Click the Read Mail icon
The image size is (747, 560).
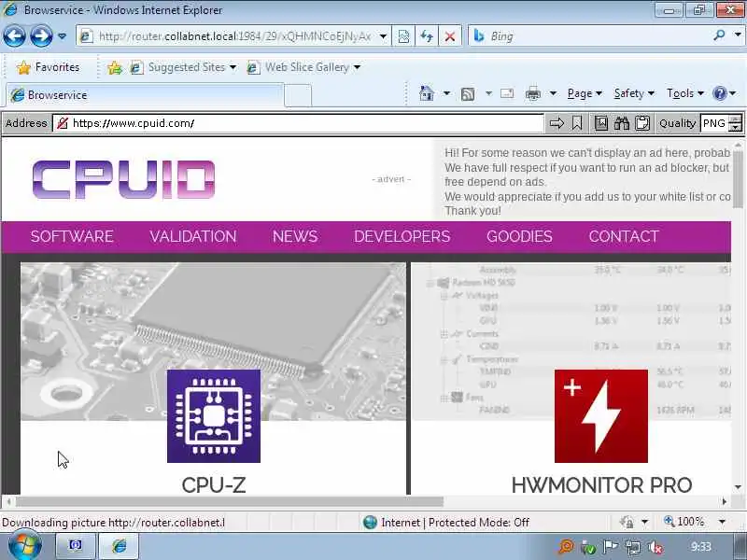click(x=507, y=93)
